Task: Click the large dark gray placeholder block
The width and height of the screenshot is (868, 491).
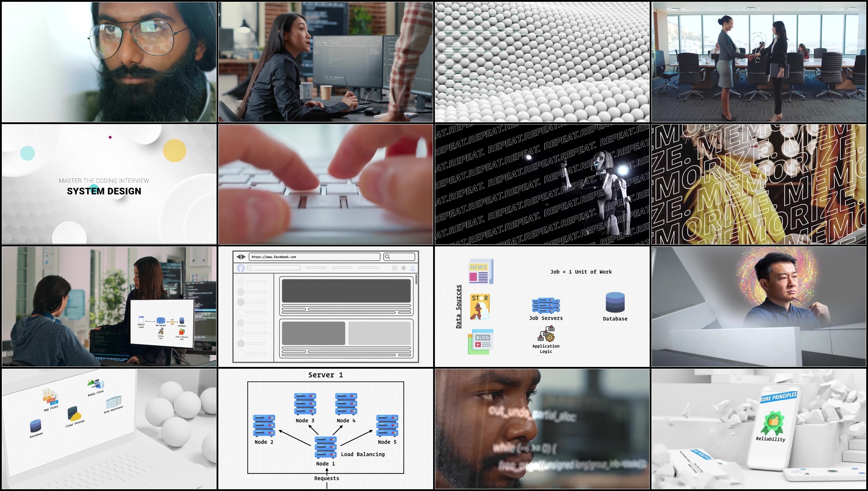Action: (346, 291)
